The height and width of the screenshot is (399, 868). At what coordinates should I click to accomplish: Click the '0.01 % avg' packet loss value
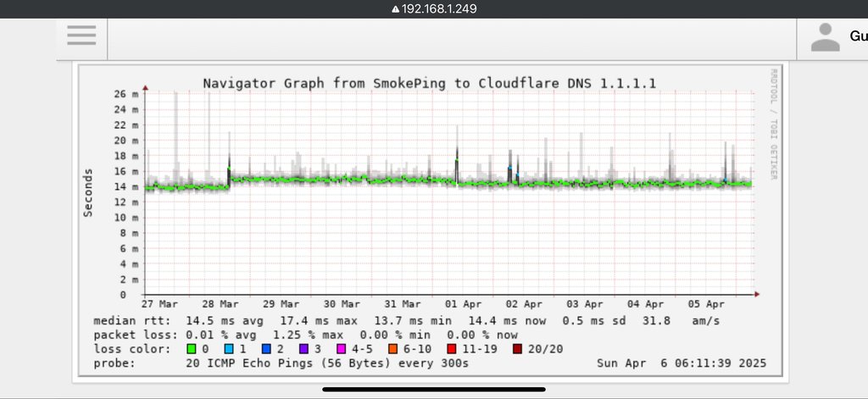221,335
